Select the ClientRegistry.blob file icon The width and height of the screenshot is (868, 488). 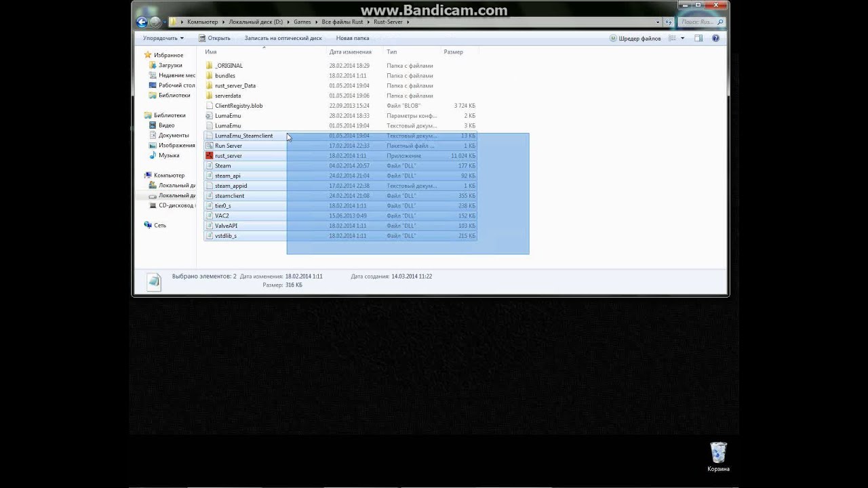click(210, 106)
